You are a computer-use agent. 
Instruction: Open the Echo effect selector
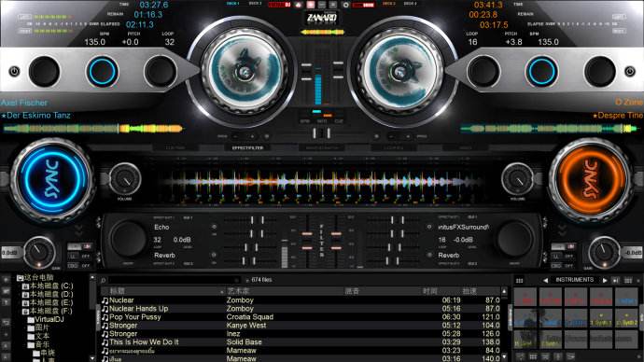tap(161, 227)
